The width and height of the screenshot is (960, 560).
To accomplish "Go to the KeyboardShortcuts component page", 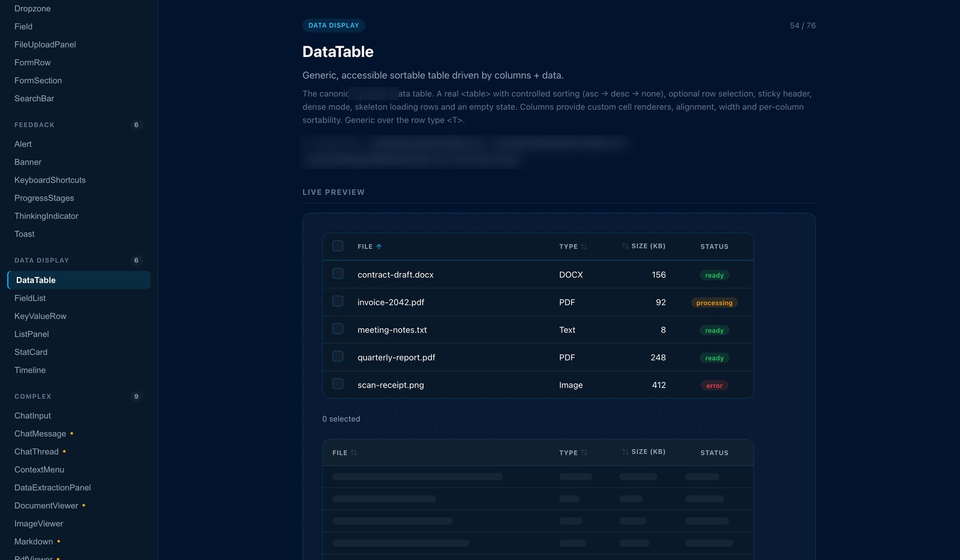I will click(50, 180).
